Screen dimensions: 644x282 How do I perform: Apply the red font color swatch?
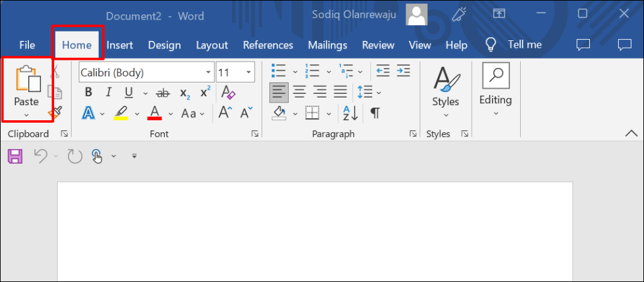coord(155,113)
